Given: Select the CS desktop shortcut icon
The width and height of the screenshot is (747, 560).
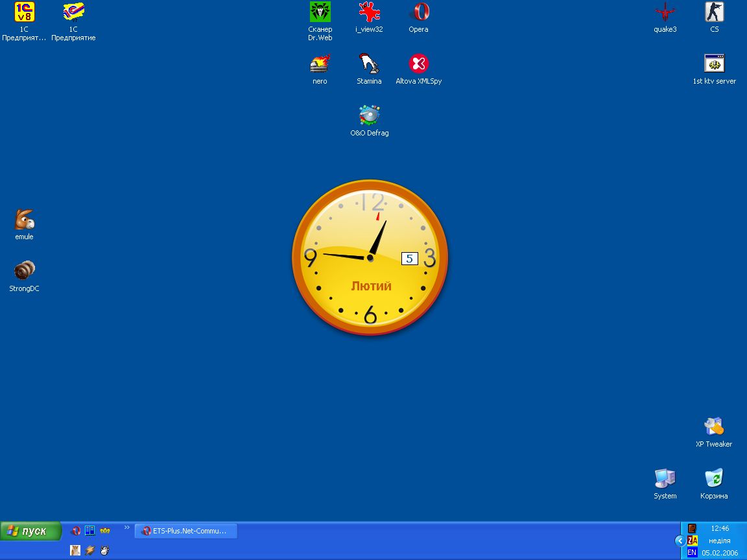Looking at the screenshot, I should pyautogui.click(x=714, y=12).
